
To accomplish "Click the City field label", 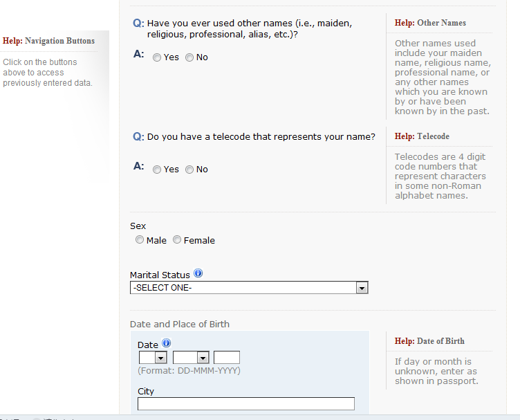I will (146, 391).
